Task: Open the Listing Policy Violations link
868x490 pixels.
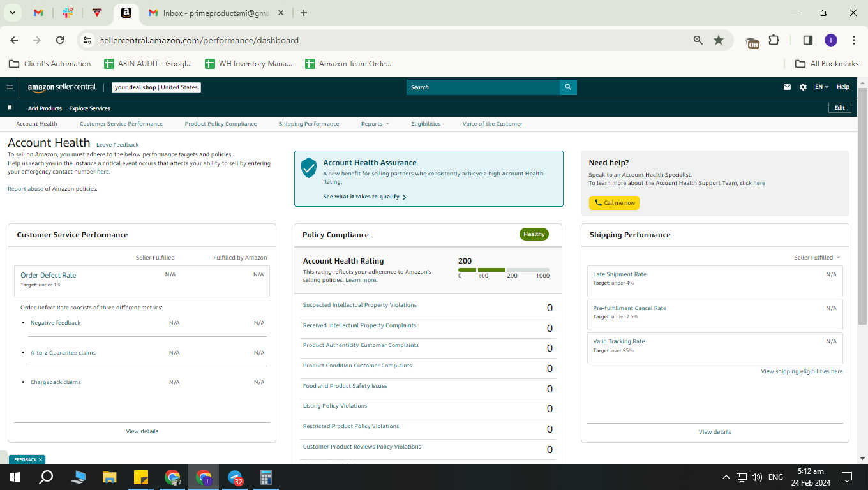Action: [335, 406]
